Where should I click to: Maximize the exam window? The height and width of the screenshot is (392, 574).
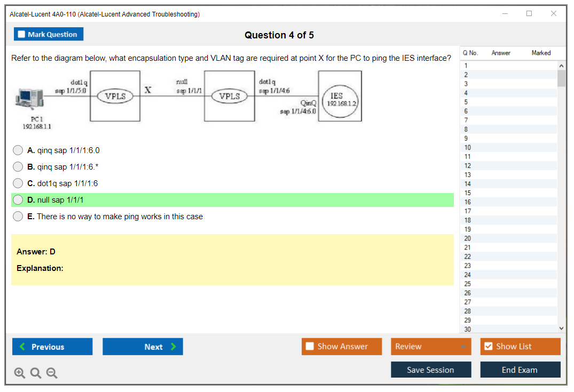click(x=529, y=14)
